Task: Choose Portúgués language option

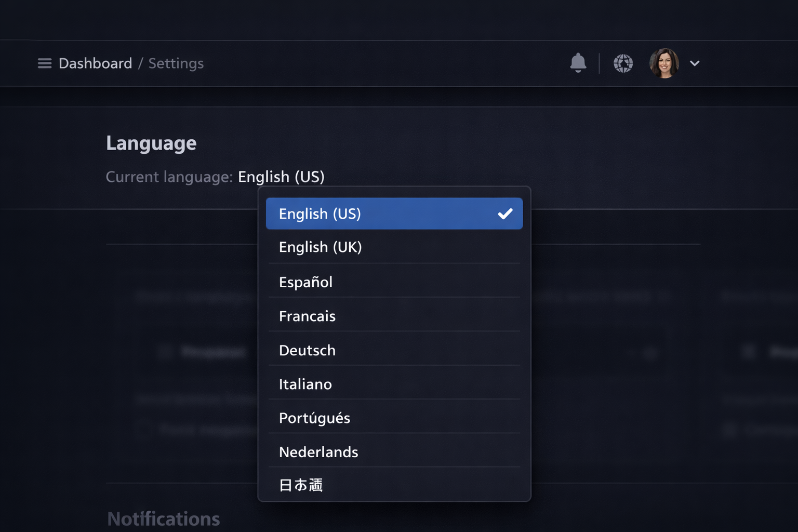Action: tap(314, 418)
